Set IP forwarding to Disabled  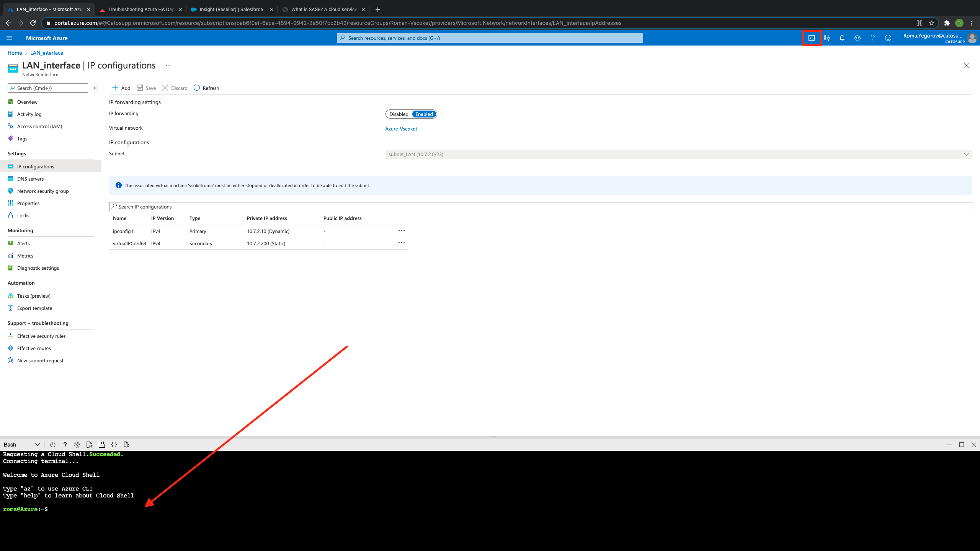[399, 114]
